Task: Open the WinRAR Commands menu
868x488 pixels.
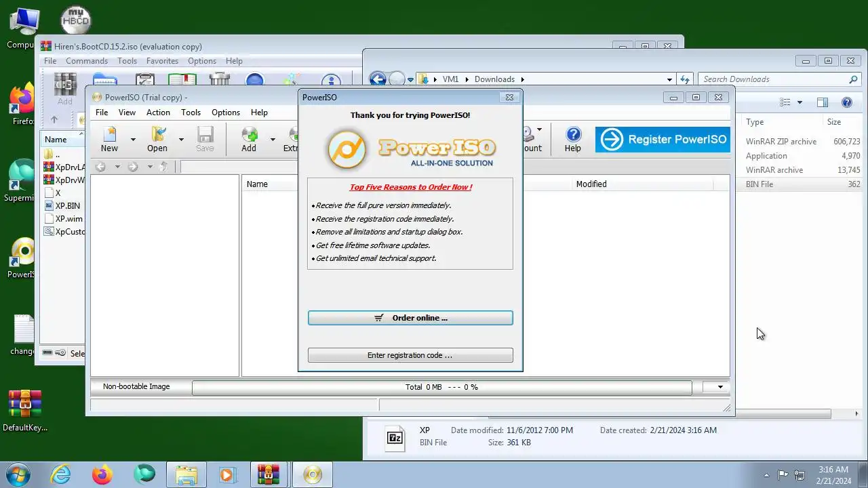Action: 87,61
